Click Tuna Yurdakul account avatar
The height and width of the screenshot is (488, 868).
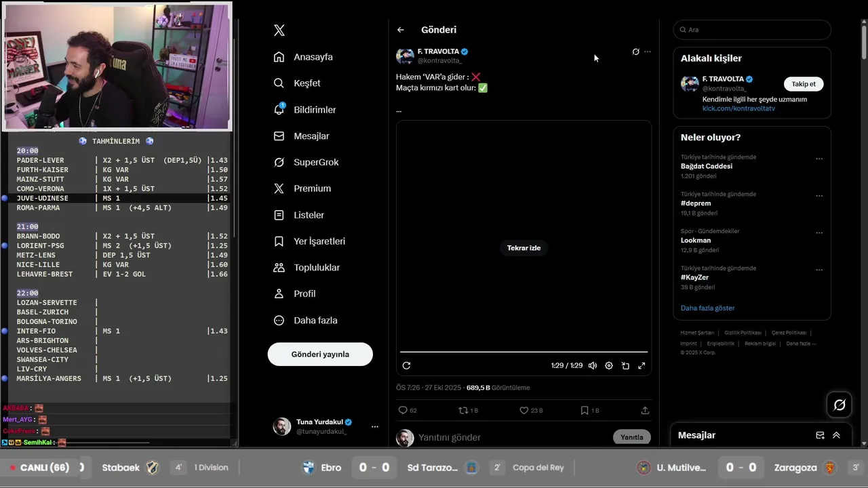[x=281, y=426]
